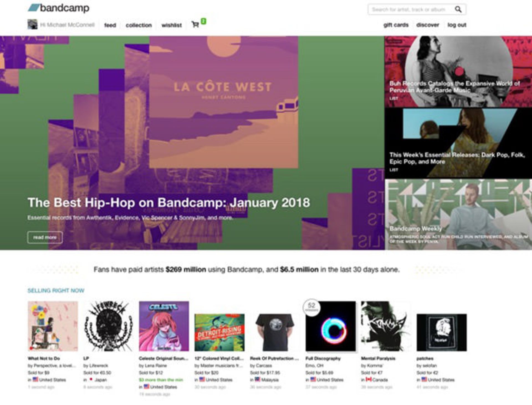Select the discover link
This screenshot has width=532, height=405.
(428, 25)
